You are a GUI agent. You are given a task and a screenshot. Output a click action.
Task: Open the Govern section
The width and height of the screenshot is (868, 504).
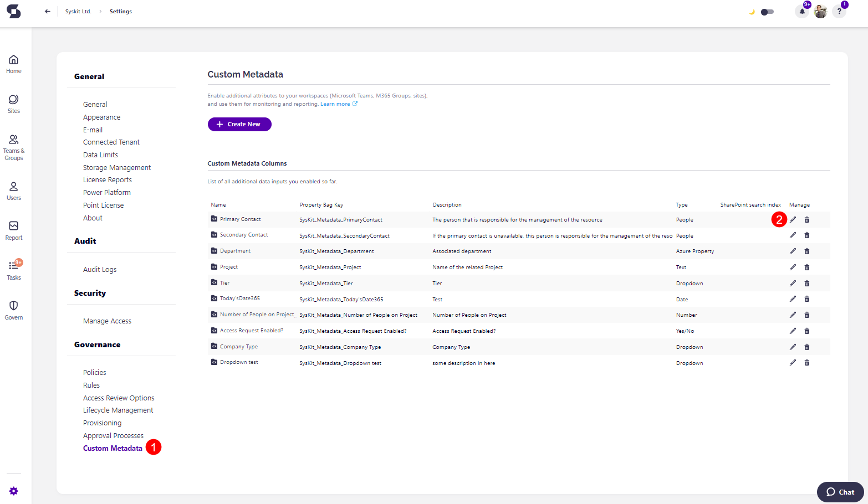pos(13,309)
